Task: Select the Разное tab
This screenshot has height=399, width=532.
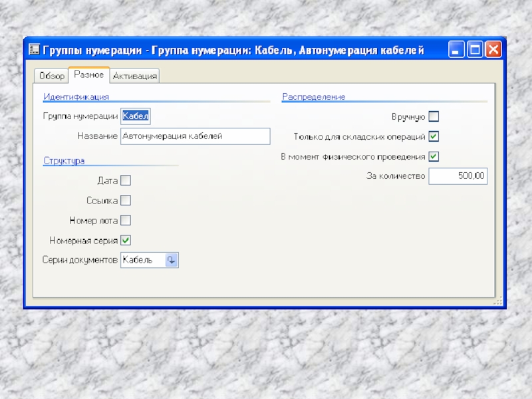Action: pos(89,74)
